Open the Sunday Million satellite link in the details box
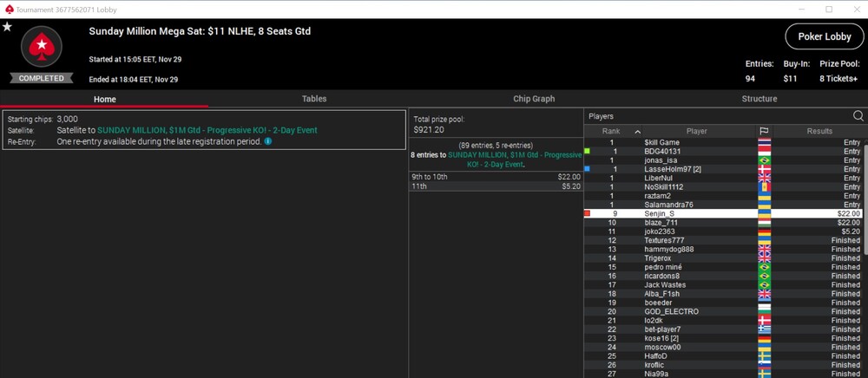868x378 pixels. 207,130
